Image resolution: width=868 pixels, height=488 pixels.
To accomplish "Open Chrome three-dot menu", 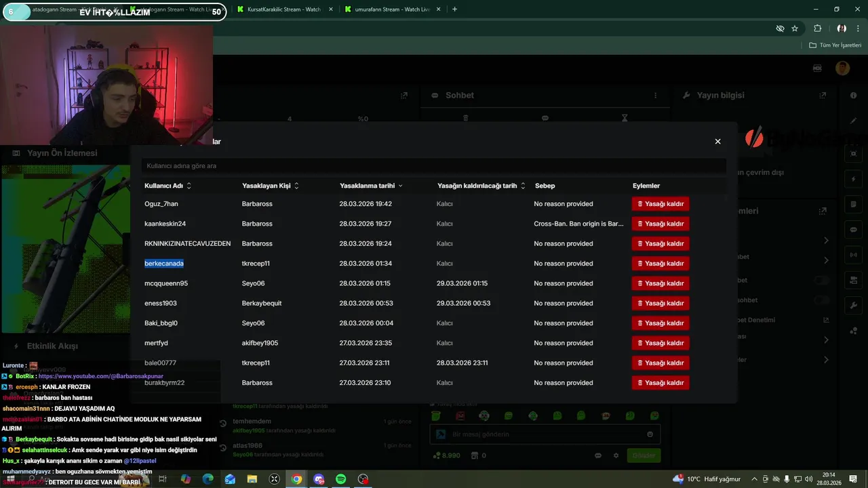I will (857, 28).
